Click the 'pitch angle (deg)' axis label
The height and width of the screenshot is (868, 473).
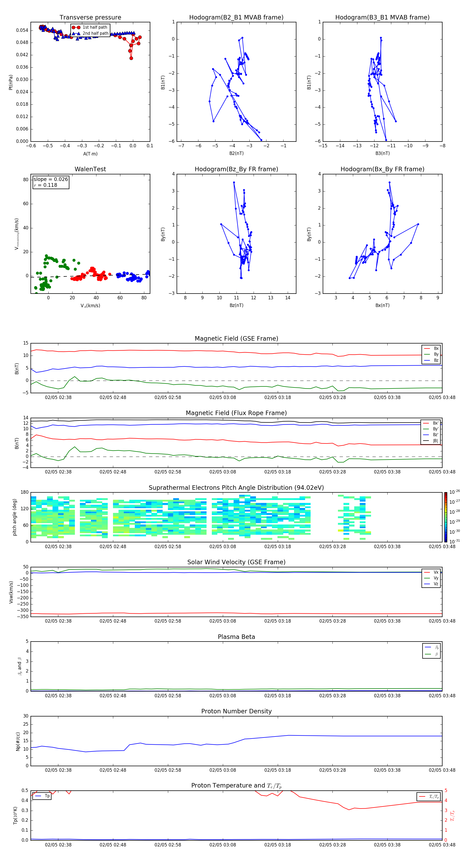14,517
